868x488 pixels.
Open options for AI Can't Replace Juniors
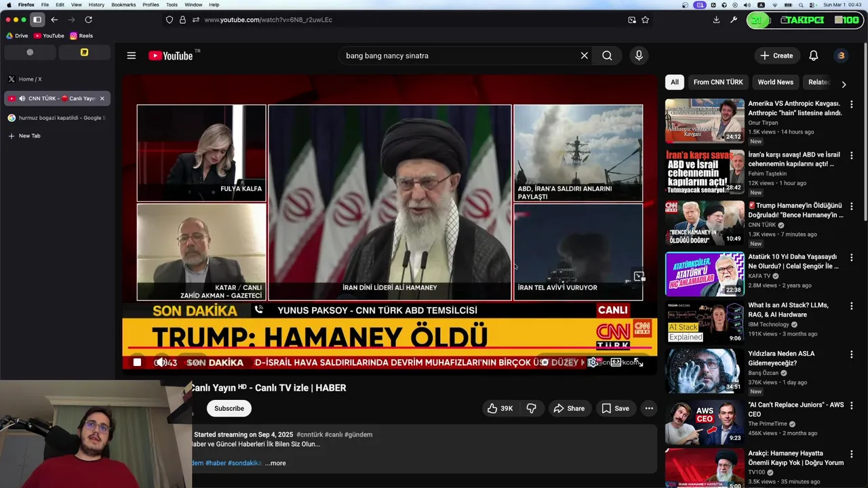(x=851, y=405)
